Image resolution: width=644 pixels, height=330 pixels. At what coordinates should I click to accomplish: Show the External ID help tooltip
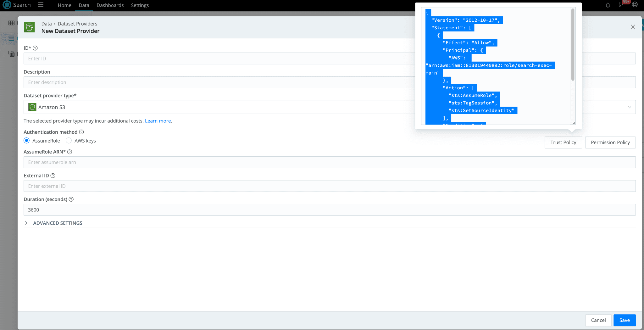point(53,176)
